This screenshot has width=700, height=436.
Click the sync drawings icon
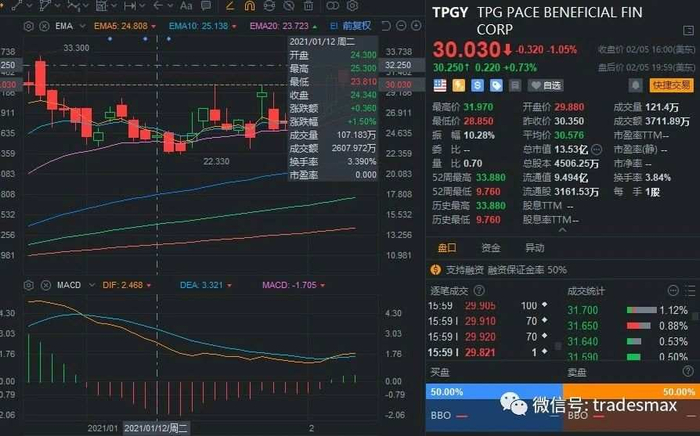[269, 5]
